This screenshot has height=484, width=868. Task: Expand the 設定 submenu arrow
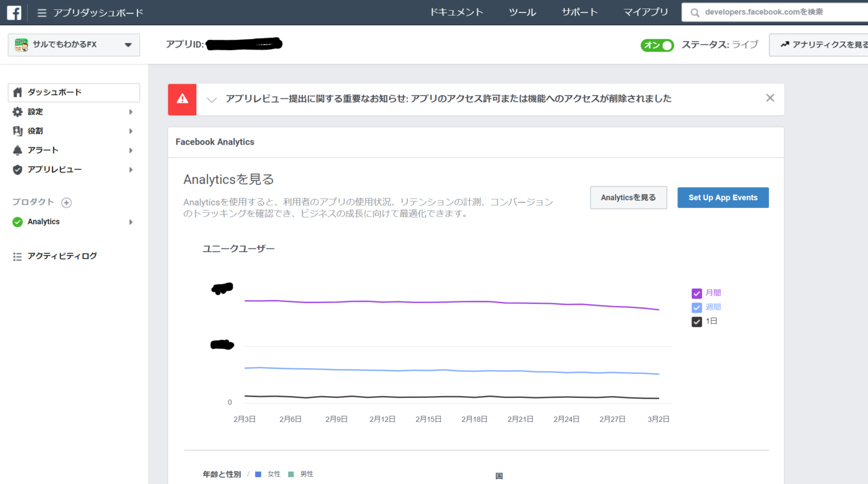coord(131,112)
